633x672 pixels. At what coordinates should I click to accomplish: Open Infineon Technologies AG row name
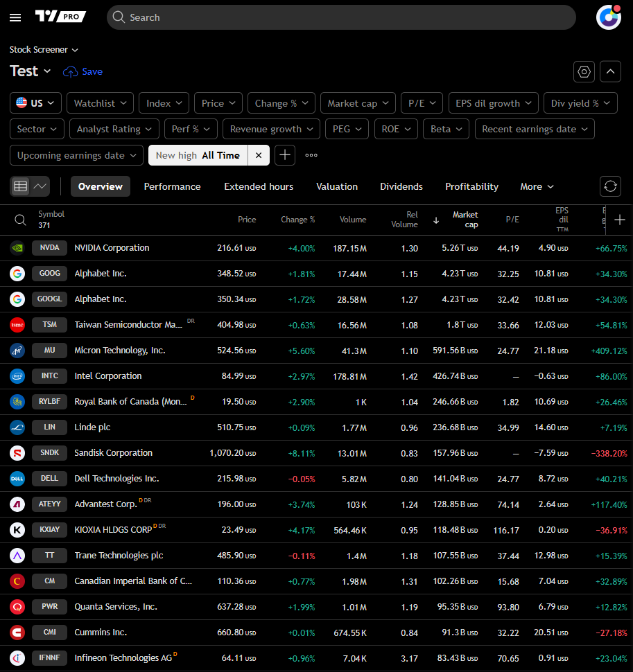click(123, 658)
